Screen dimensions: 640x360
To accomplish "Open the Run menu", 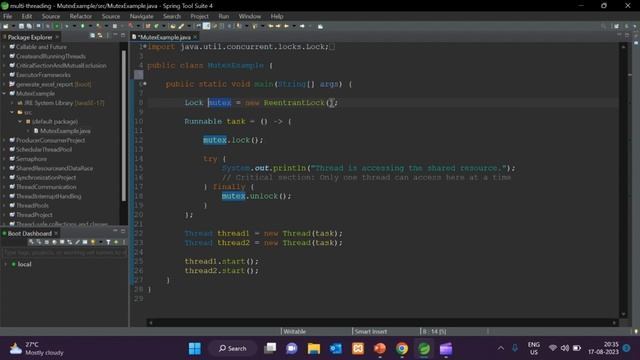I will click(x=223, y=16).
